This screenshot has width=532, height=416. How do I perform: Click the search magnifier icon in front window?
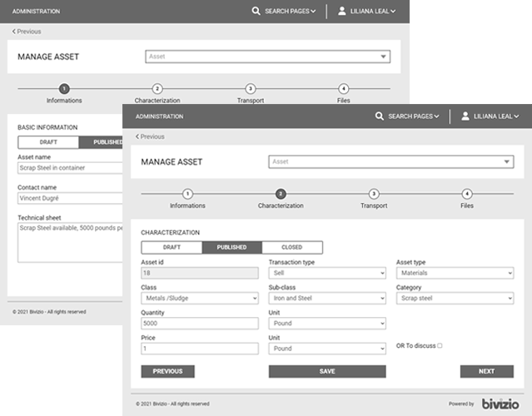pos(380,116)
